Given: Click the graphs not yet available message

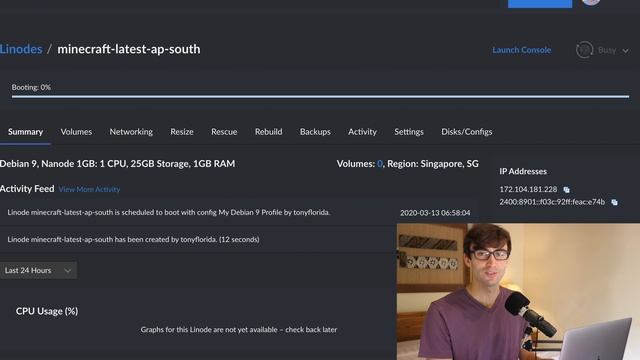Looking at the screenshot, I should point(239,329).
